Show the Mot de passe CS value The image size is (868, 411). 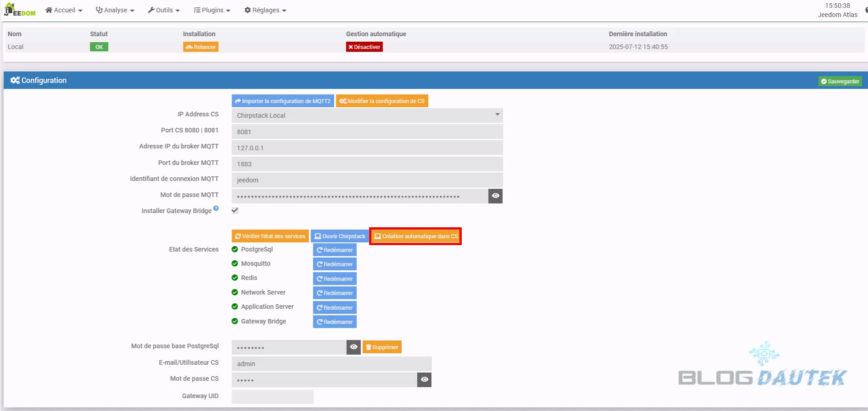pos(424,380)
